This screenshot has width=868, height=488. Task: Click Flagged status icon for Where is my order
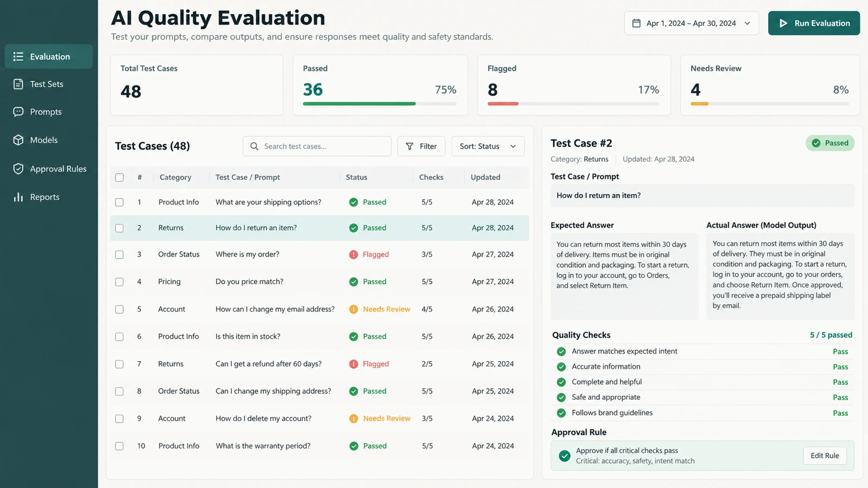tap(354, 254)
